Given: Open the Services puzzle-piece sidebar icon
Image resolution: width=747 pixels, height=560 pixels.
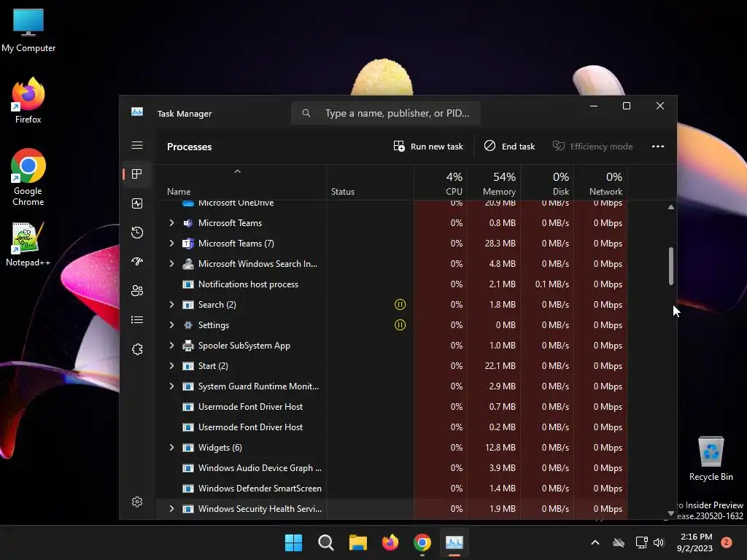Looking at the screenshot, I should click(x=137, y=349).
